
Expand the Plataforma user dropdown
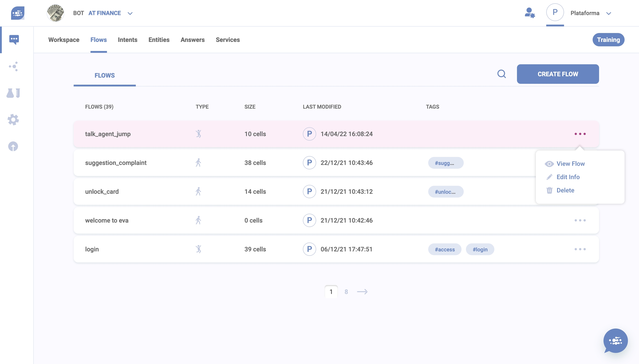pos(608,13)
